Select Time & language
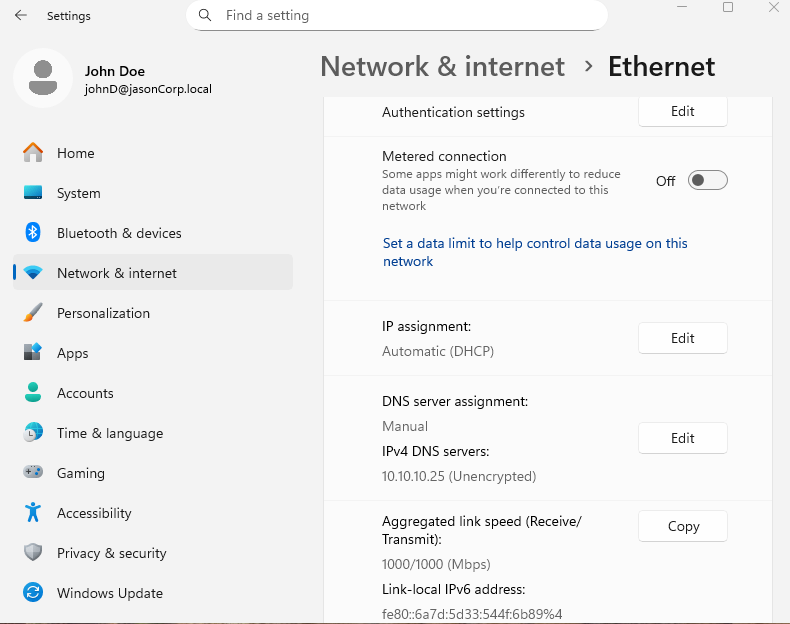This screenshot has width=790, height=624. click(153, 433)
